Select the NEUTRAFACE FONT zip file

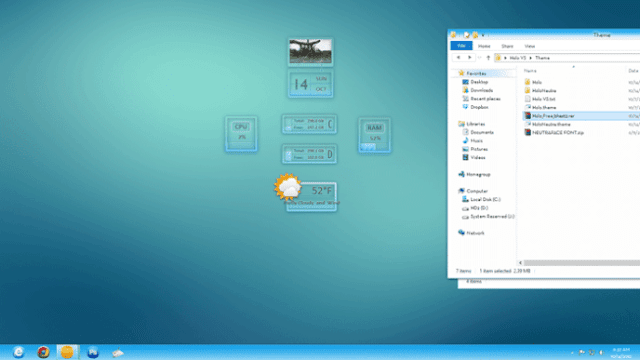click(558, 133)
